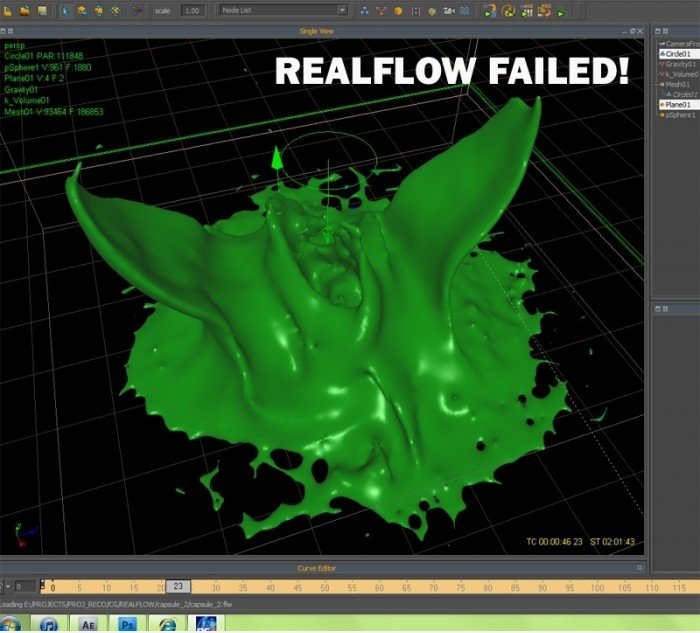Select Circle01 emitter in nodes panel
The width and height of the screenshot is (700, 633).
[679, 54]
